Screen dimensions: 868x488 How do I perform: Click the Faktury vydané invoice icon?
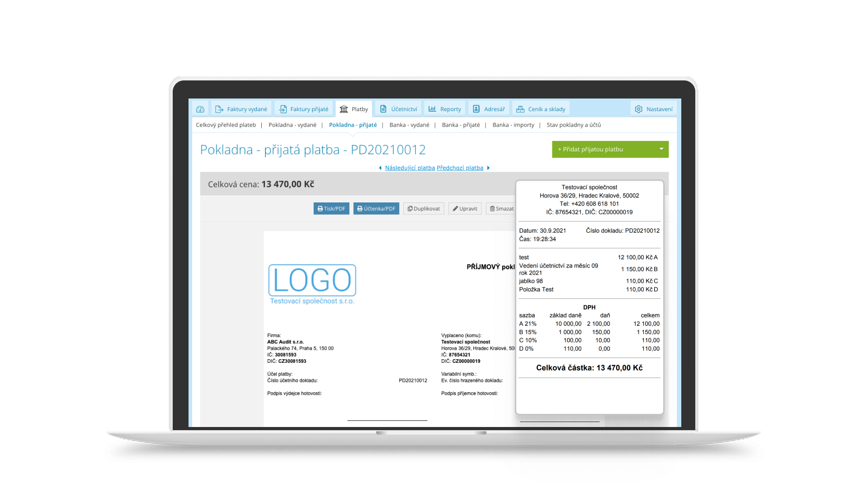(219, 109)
